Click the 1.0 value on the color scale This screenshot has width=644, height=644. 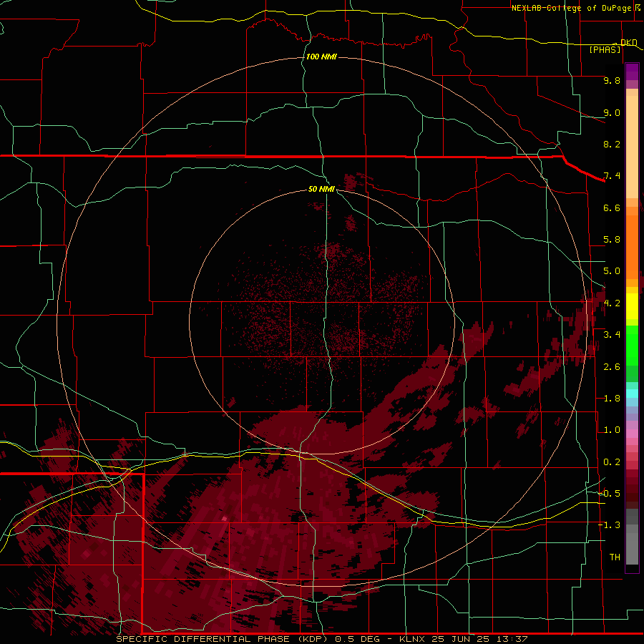click(x=612, y=430)
